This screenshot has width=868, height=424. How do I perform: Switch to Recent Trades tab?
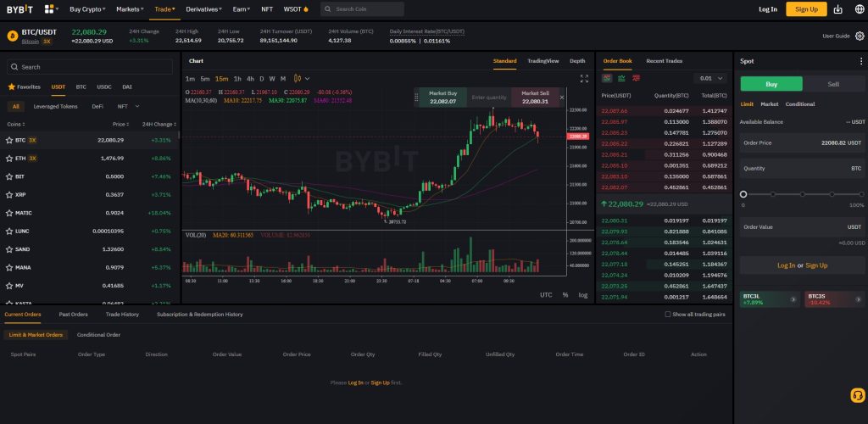click(x=665, y=61)
